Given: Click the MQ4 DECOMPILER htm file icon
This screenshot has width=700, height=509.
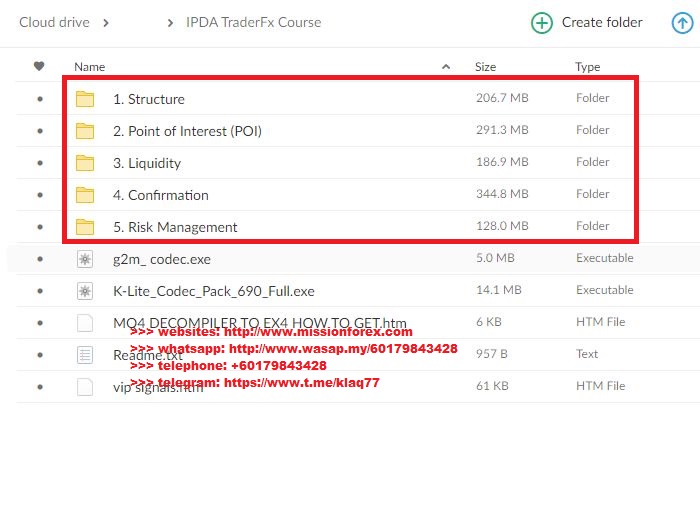Looking at the screenshot, I should (x=85, y=323).
